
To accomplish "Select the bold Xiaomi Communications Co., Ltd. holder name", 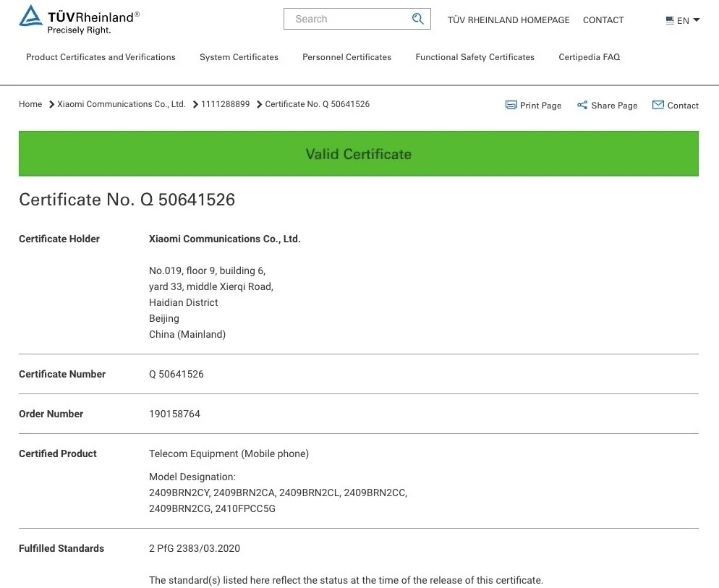I will (225, 239).
